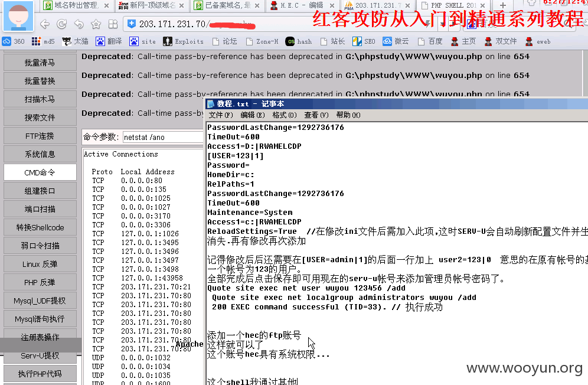Open the 太猫 bookmark
This screenshot has width=588, height=385.
(x=75, y=41)
